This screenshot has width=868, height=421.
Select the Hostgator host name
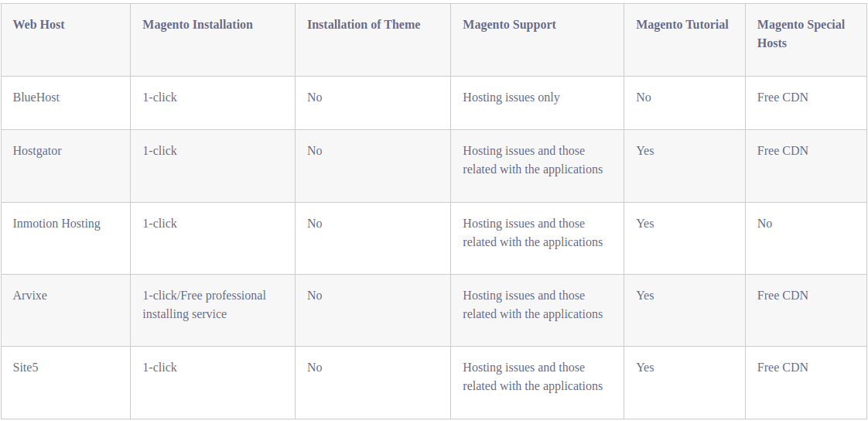37,151
